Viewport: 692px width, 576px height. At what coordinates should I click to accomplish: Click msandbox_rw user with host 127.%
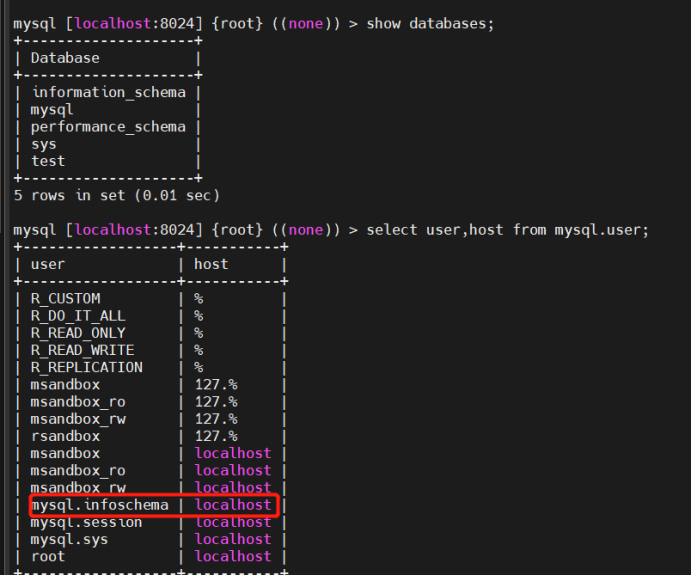coord(78,419)
